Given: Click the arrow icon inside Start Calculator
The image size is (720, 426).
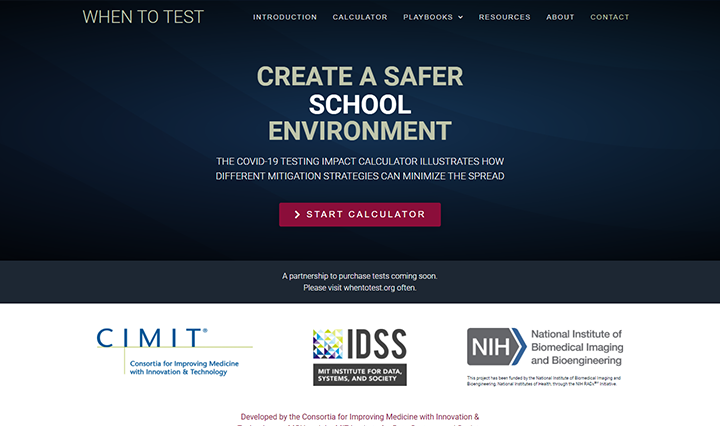Looking at the screenshot, I should (x=297, y=214).
